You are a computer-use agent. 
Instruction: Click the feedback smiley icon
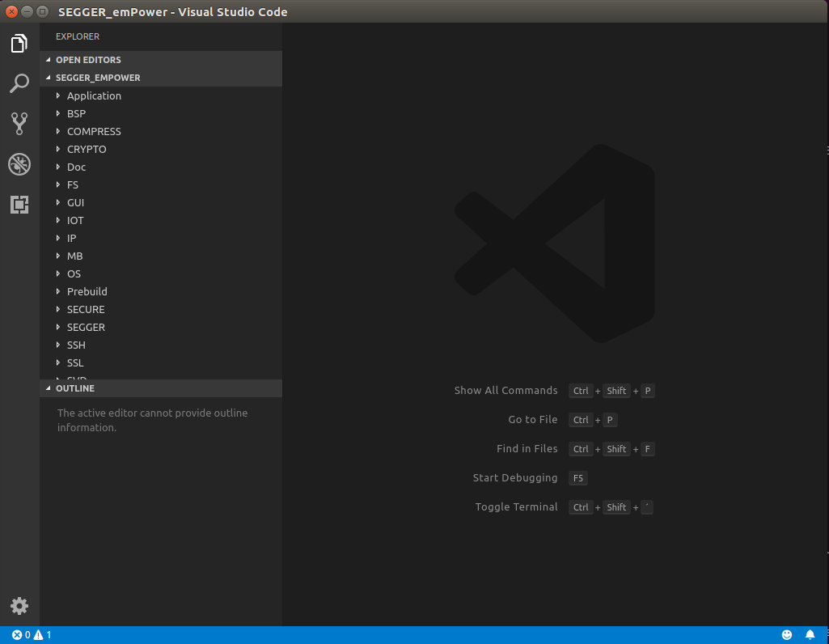pos(787,635)
